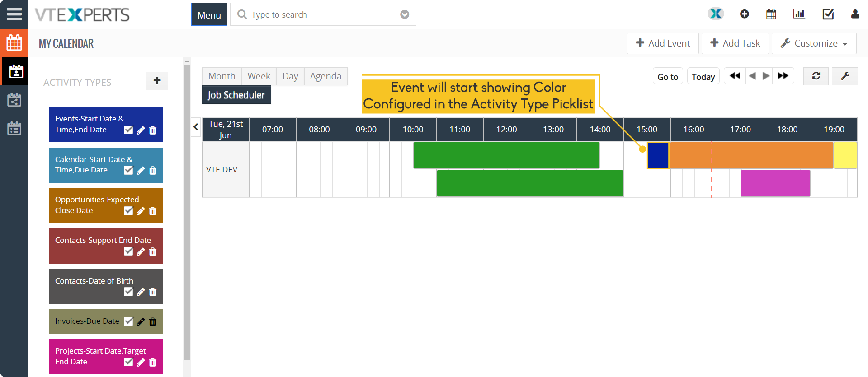868x377 pixels.
Task: Edit Calendar-Start Date & Time activity type
Action: click(141, 170)
